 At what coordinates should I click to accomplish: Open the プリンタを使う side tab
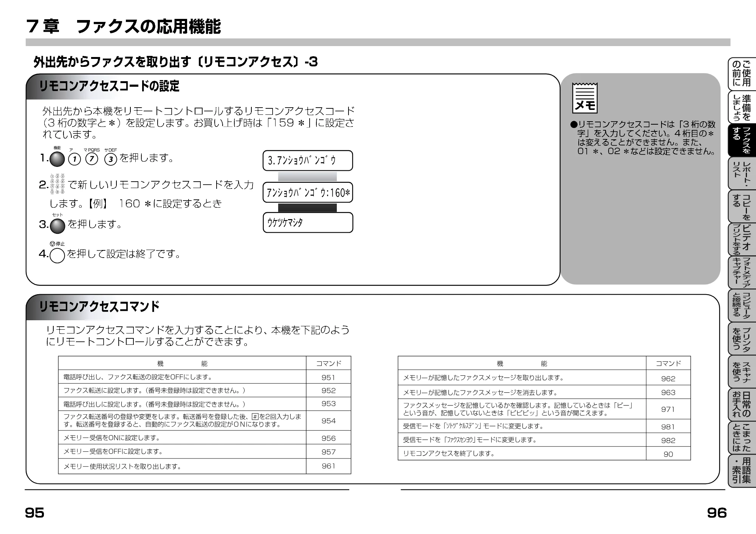tap(742, 339)
